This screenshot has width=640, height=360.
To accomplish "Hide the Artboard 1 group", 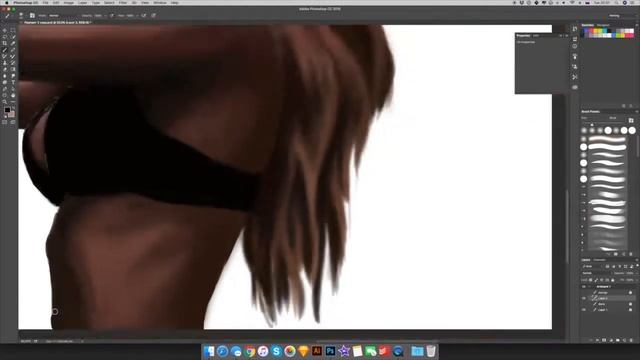I will [584, 287].
